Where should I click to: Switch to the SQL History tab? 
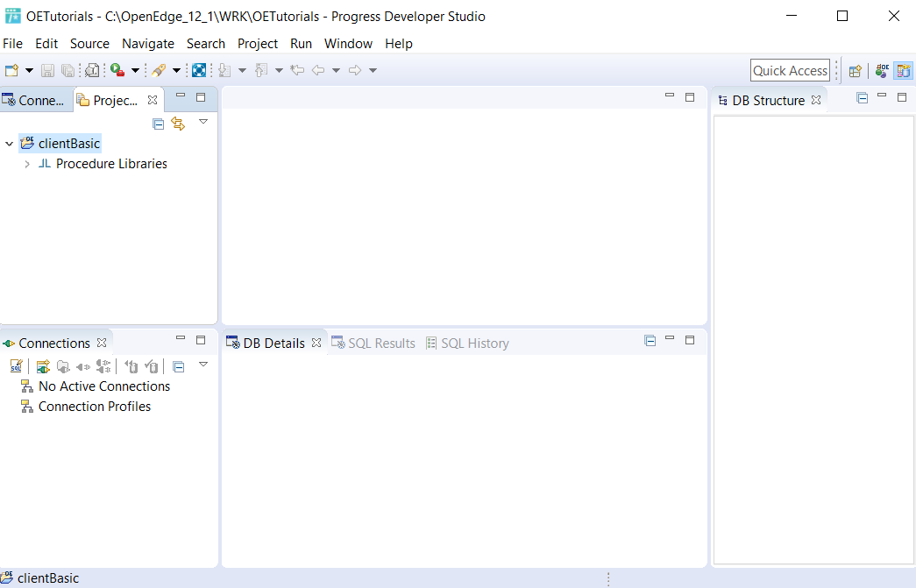(467, 344)
